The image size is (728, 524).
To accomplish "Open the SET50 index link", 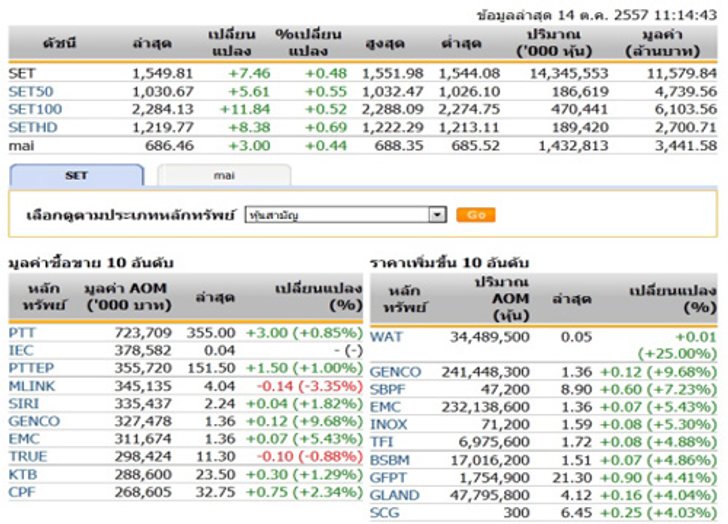I will (x=31, y=91).
